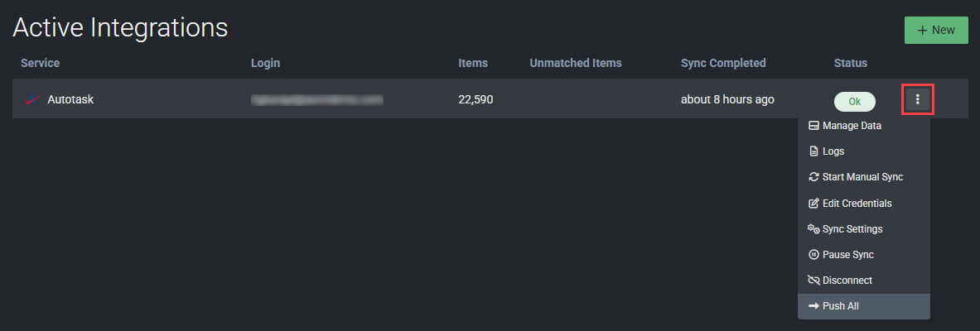Click the Manage Data icon
Screen dimensions: 980x331
point(813,126)
